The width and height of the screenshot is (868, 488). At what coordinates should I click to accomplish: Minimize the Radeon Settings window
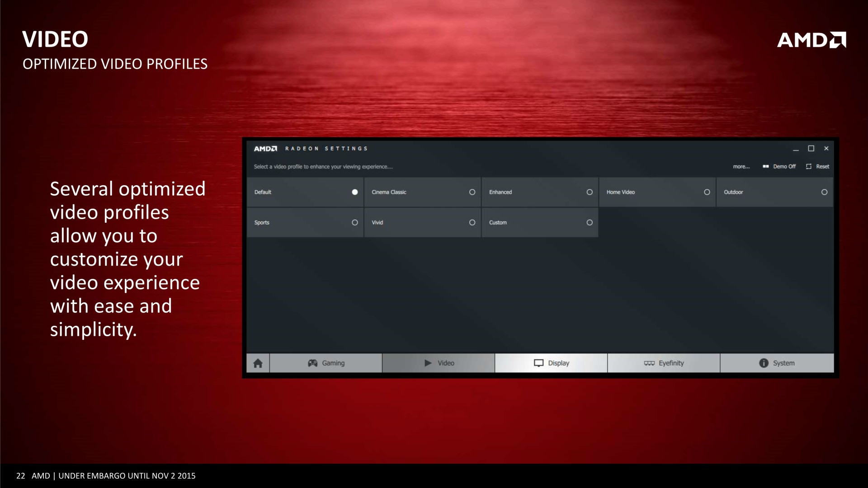(796, 149)
